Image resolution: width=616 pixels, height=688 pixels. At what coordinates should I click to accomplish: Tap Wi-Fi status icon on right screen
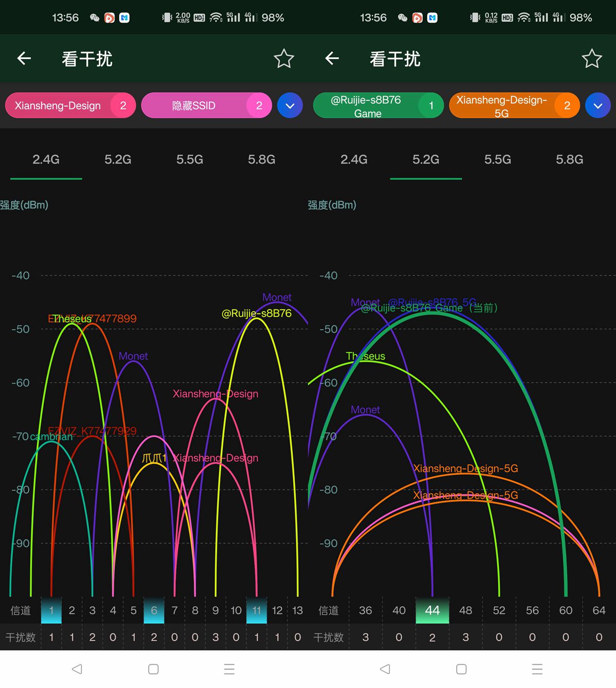click(x=524, y=17)
